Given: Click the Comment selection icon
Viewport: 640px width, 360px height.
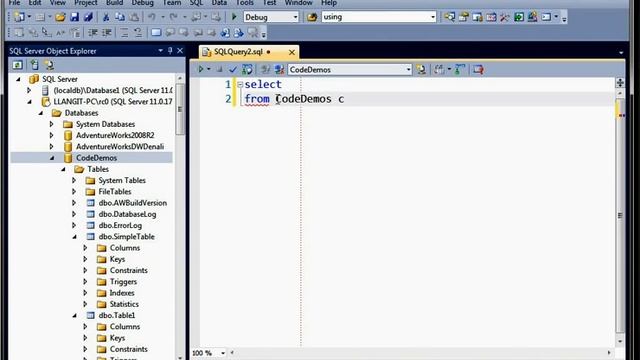Looking at the screenshot, I should [x=124, y=33].
